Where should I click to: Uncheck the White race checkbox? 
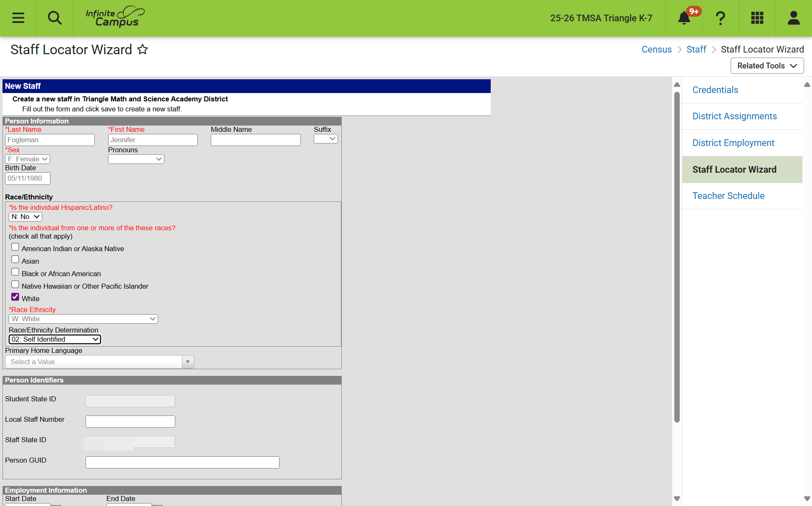coord(15,297)
